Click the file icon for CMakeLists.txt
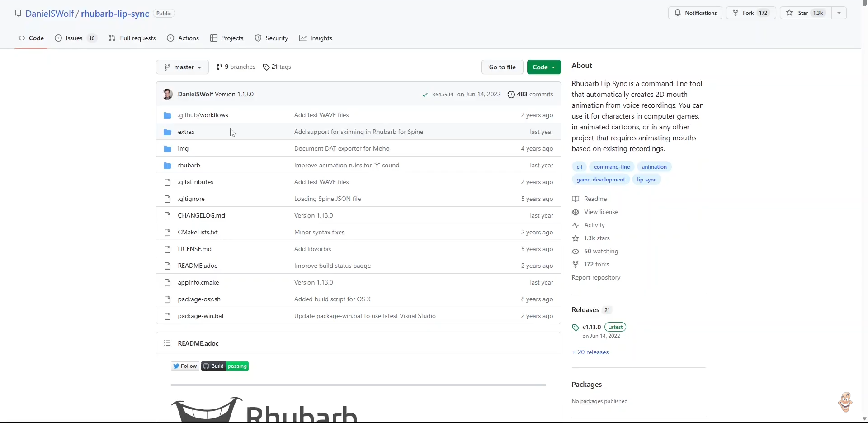 [167, 233]
